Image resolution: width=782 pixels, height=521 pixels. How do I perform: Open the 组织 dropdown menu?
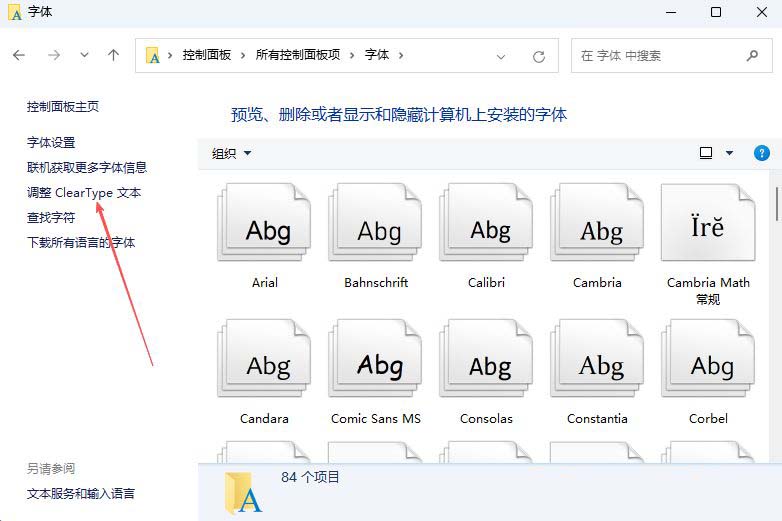tap(231, 154)
